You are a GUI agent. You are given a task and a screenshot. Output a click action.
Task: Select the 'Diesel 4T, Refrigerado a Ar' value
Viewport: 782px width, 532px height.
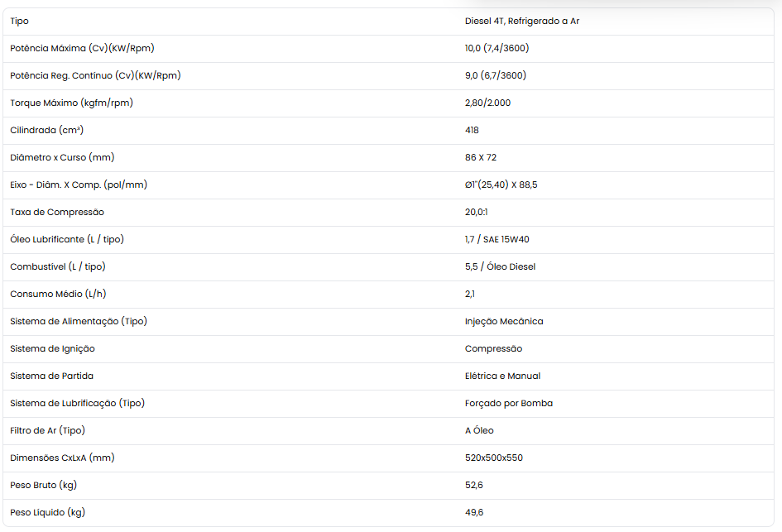tap(521, 21)
